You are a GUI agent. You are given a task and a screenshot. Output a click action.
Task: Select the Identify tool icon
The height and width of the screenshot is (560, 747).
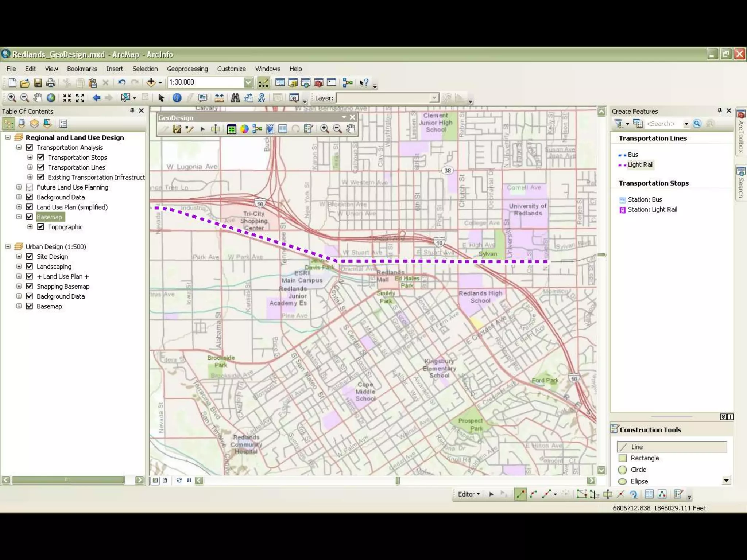coord(177,98)
